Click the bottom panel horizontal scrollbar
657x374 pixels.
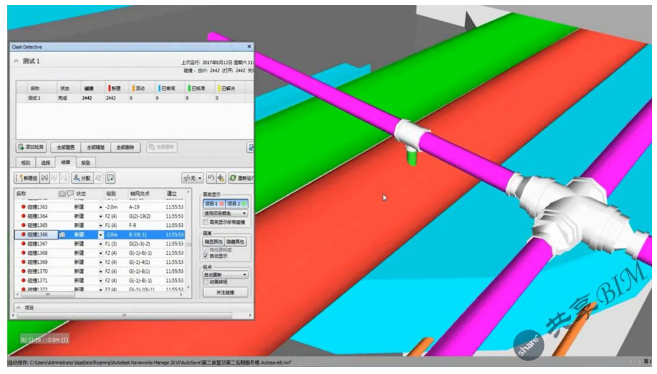[x=124, y=315]
